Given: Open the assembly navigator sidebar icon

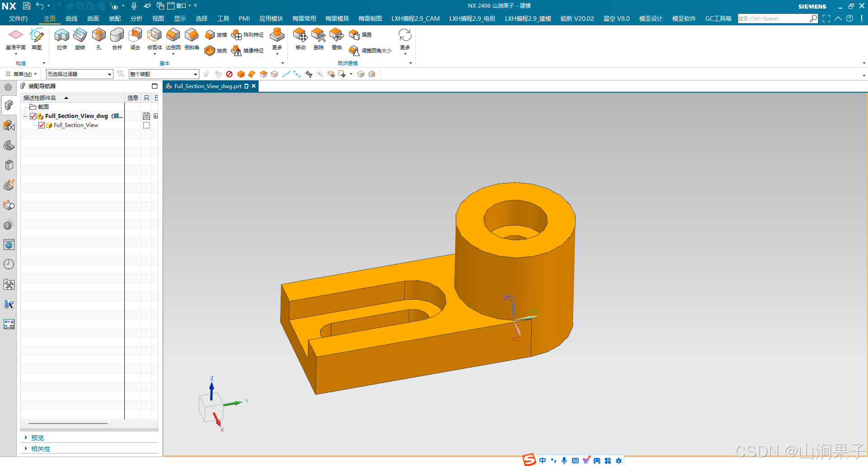Looking at the screenshot, I should (x=9, y=105).
